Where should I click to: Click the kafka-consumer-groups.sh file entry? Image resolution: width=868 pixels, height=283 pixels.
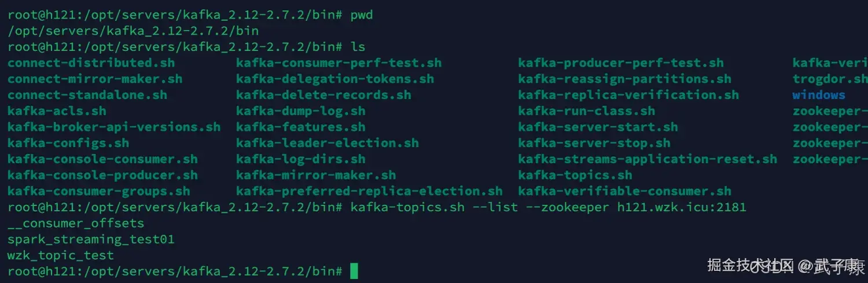coord(98,191)
